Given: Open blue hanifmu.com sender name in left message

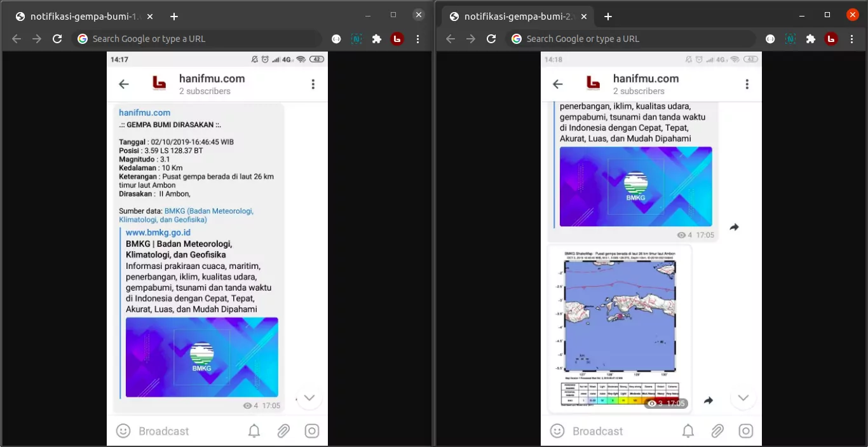Looking at the screenshot, I should (144, 113).
